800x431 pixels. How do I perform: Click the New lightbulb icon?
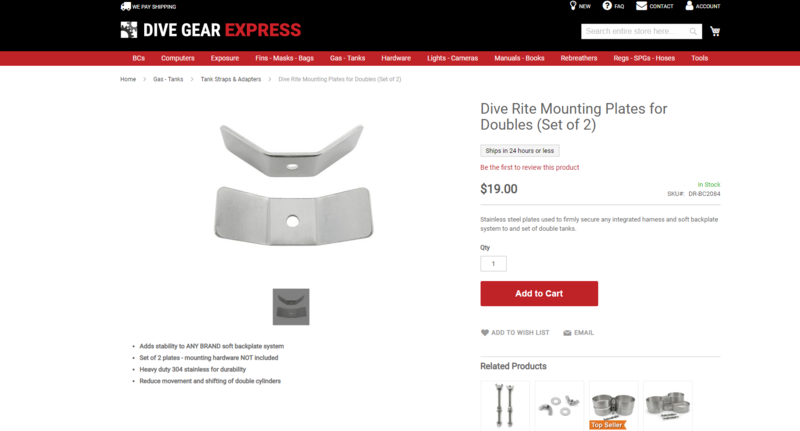coord(573,6)
